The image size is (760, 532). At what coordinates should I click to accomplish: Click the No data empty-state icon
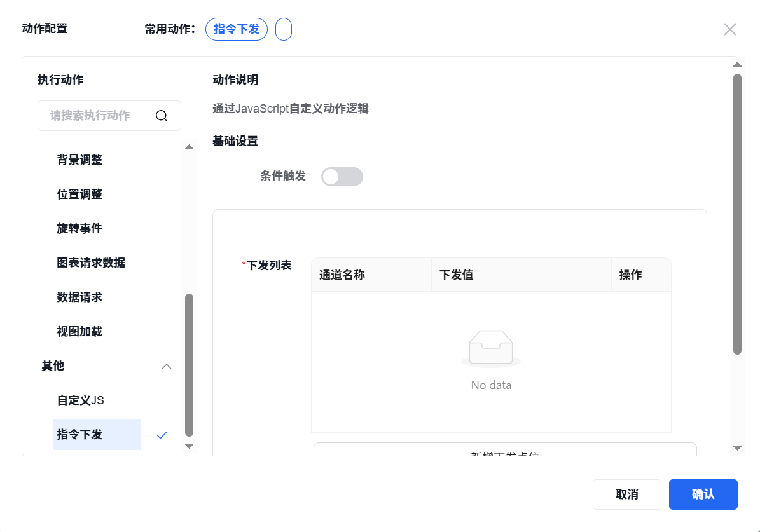click(x=491, y=348)
